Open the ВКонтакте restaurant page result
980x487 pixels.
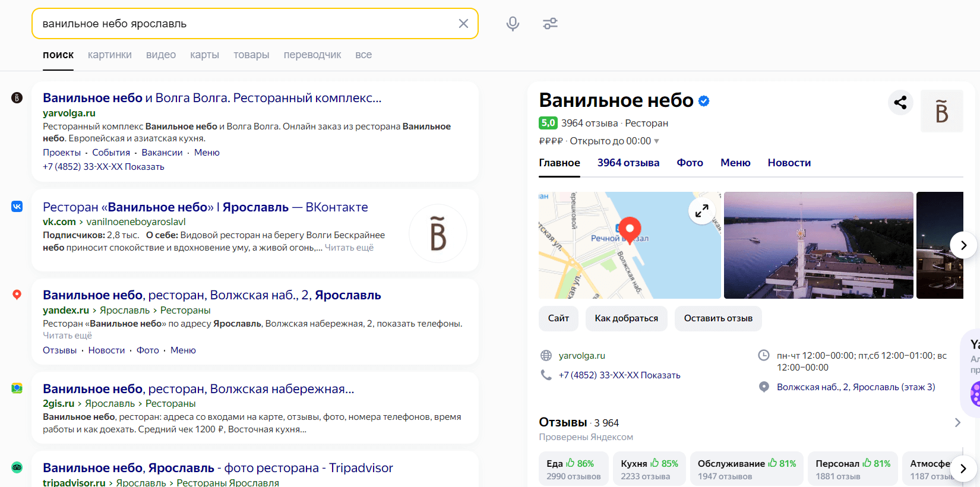coord(206,207)
